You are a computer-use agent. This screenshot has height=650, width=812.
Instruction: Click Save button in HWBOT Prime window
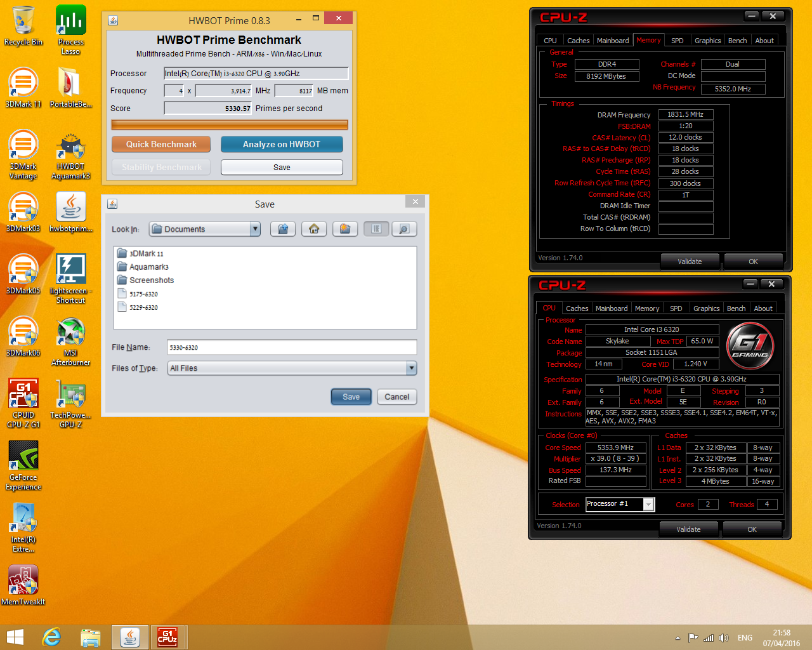point(282,167)
